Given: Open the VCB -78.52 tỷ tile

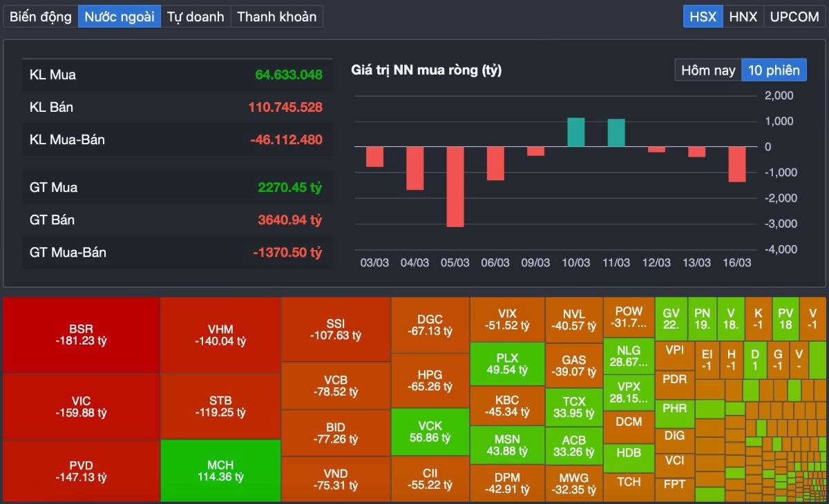Looking at the screenshot, I should click(336, 386).
